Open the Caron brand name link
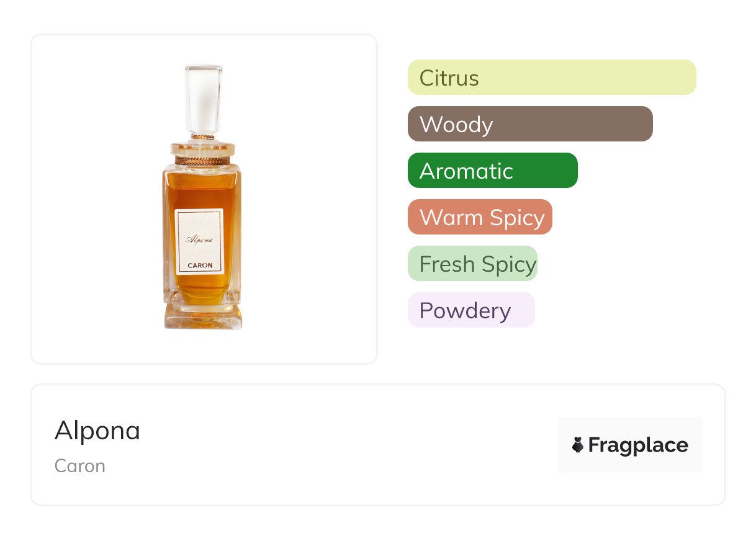The width and height of the screenshot is (756, 536). click(x=79, y=466)
